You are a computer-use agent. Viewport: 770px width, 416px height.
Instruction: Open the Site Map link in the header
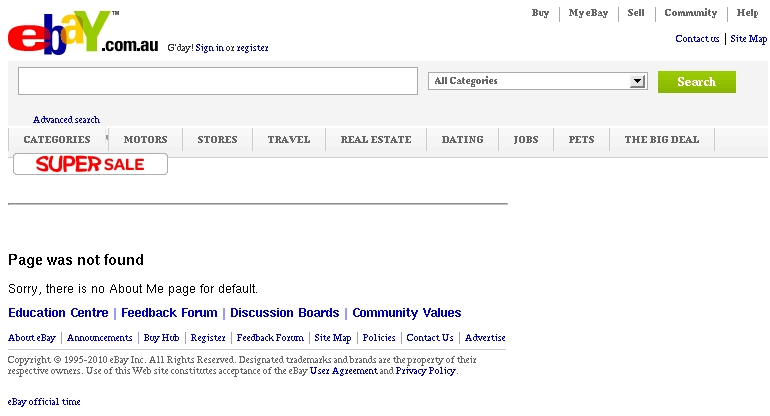748,39
